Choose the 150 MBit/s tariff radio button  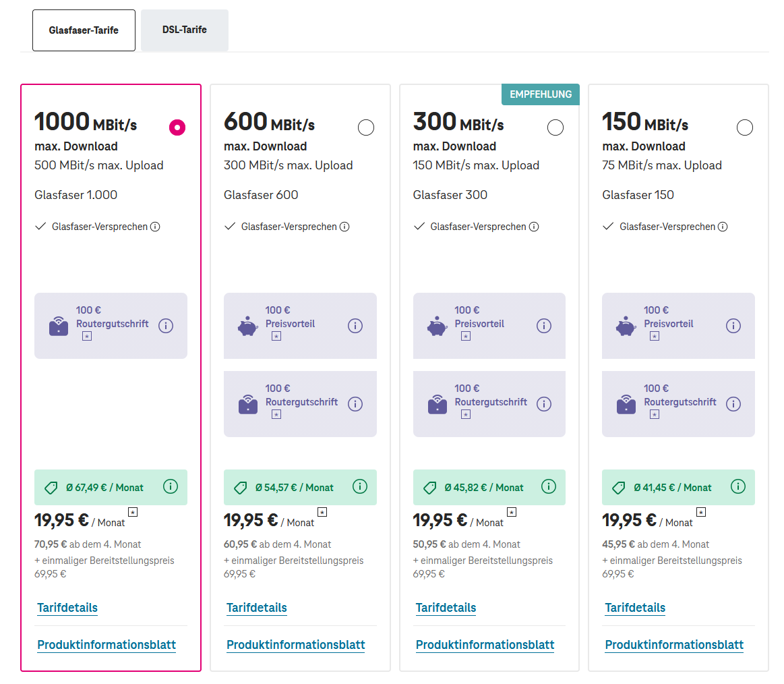(744, 127)
